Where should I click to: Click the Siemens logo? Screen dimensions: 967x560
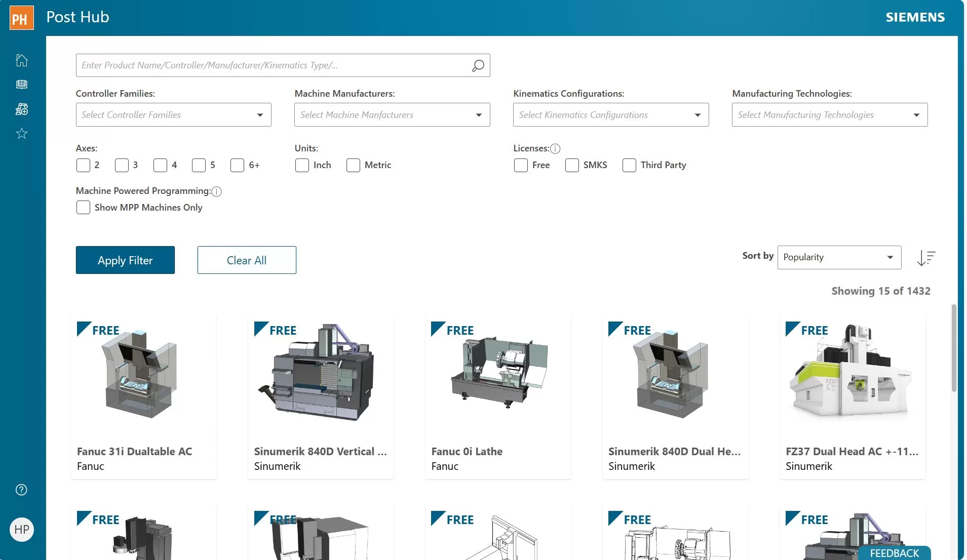[915, 17]
